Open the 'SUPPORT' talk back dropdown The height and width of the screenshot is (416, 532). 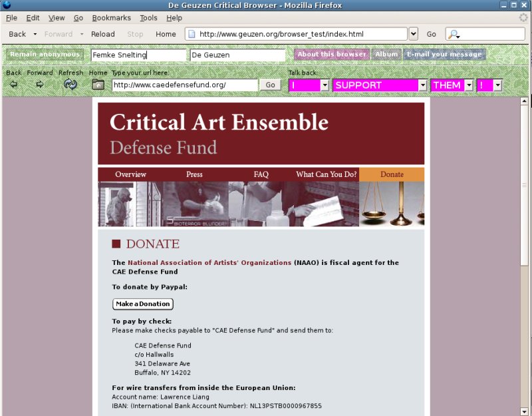[x=422, y=85]
